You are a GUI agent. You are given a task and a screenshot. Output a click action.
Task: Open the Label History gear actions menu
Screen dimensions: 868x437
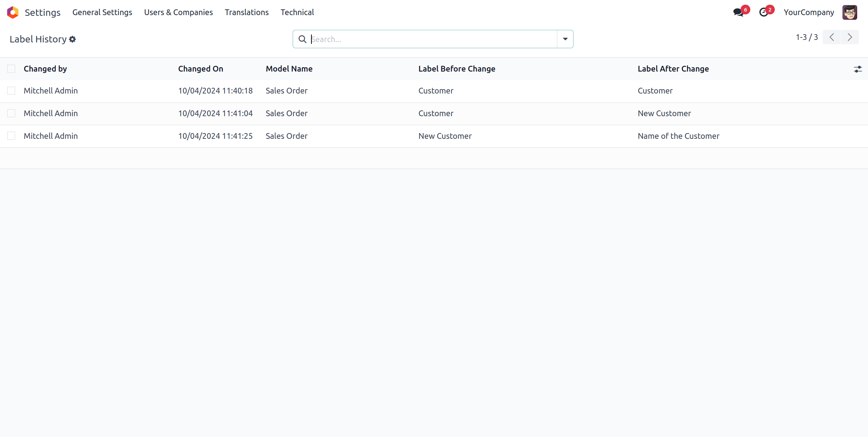[x=72, y=39]
